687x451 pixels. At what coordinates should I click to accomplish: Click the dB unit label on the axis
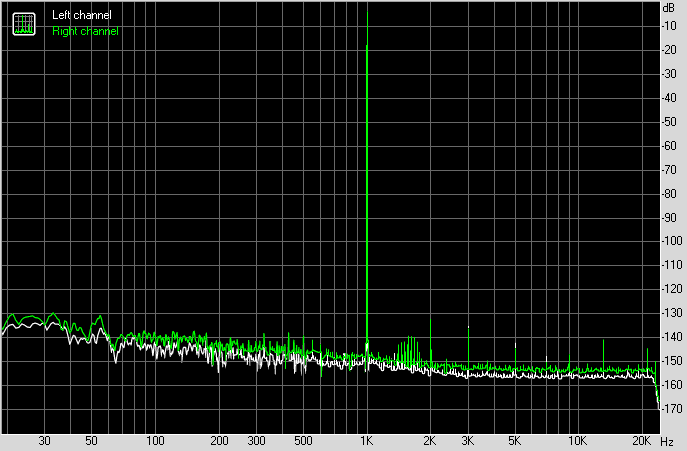669,8
